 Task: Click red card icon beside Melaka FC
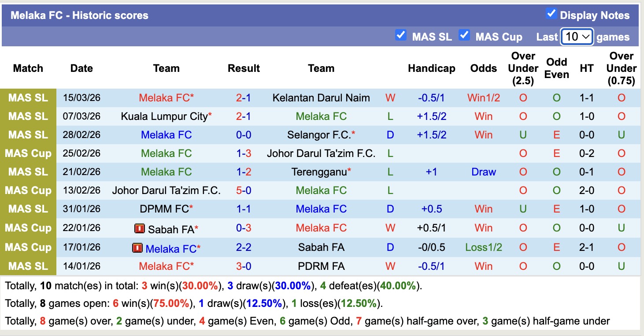137,248
